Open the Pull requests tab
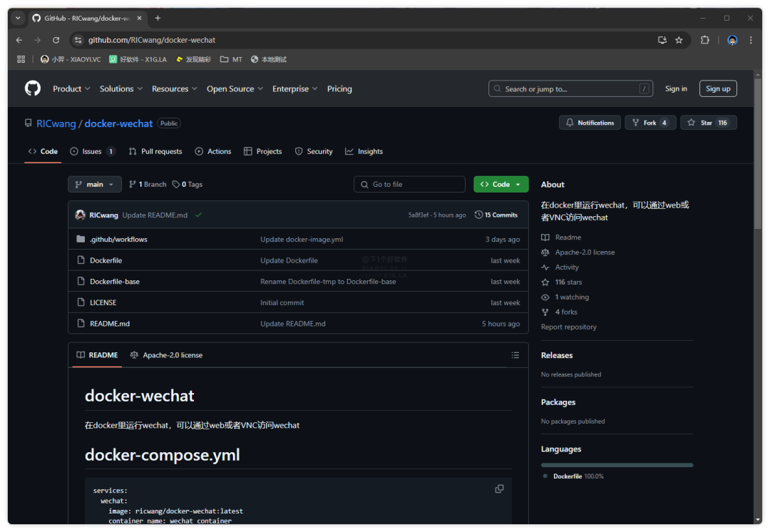The width and height of the screenshot is (770, 532). (155, 151)
